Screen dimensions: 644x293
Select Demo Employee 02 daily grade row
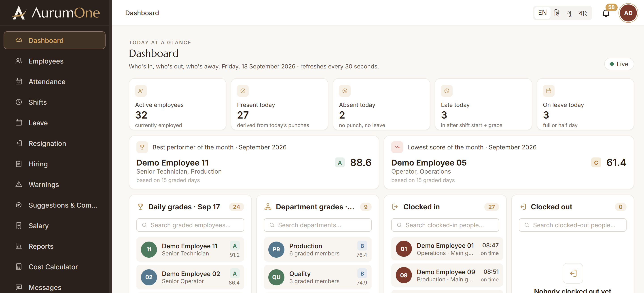[x=190, y=277]
